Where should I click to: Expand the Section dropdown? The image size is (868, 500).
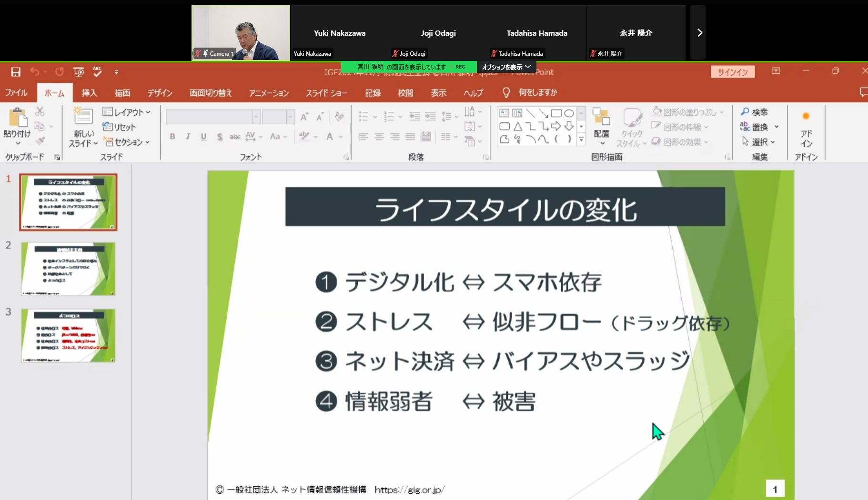(x=127, y=142)
